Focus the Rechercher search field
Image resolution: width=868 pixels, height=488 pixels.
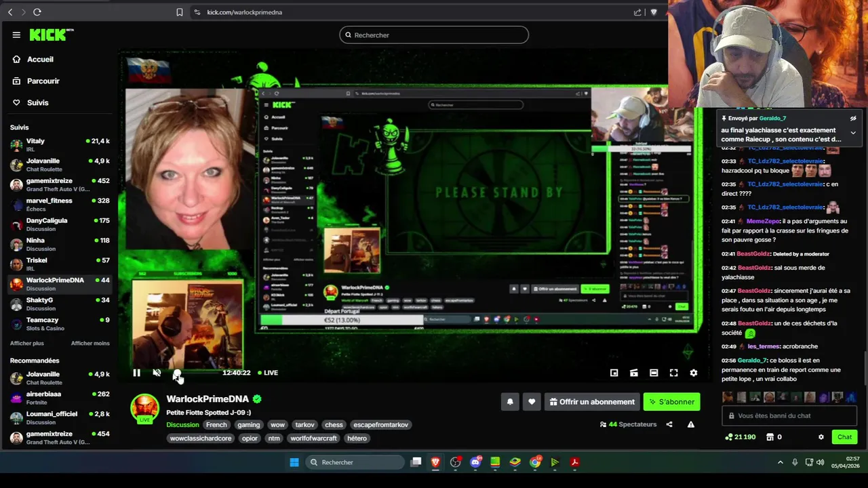click(434, 35)
